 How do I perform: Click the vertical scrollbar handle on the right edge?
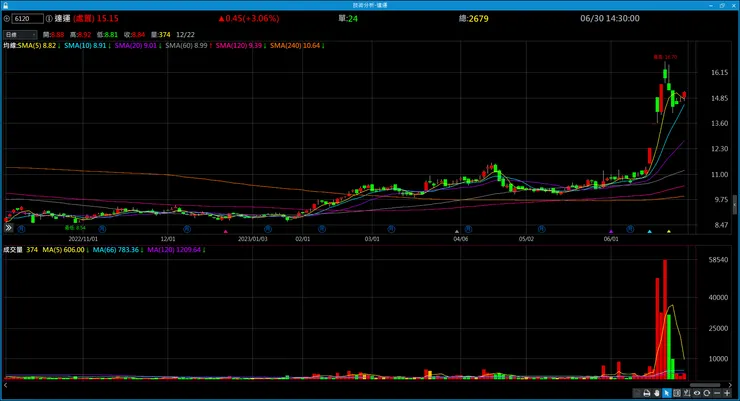(735, 205)
